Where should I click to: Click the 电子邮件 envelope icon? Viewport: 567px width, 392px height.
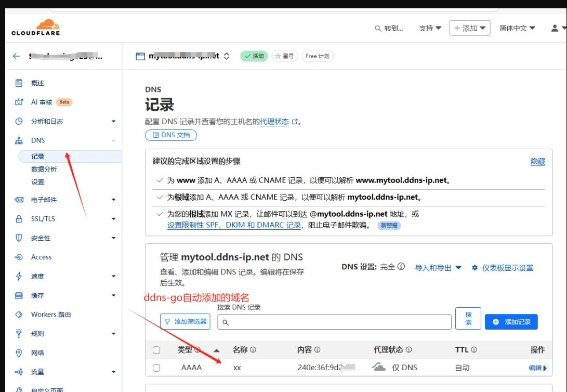coord(19,200)
